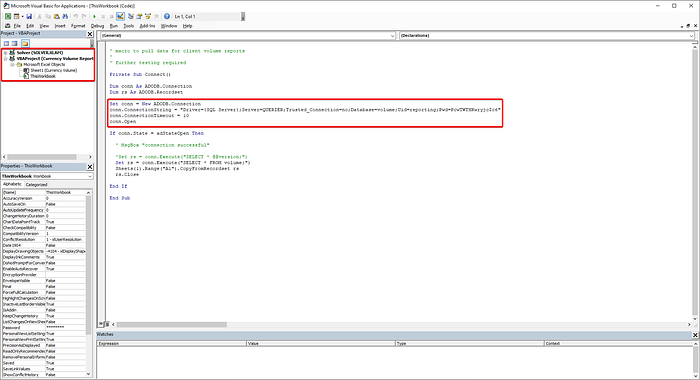
Task: Open the Edit menu
Action: [x=30, y=26]
